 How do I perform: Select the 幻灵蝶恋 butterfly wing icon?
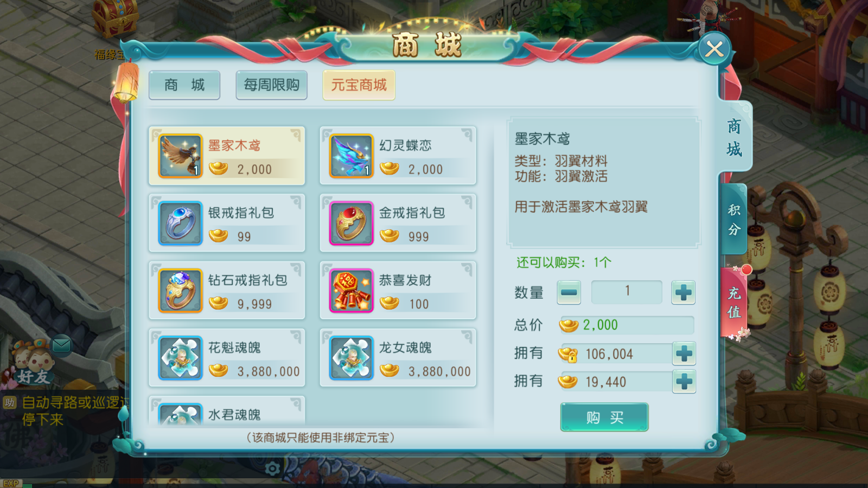(352, 156)
